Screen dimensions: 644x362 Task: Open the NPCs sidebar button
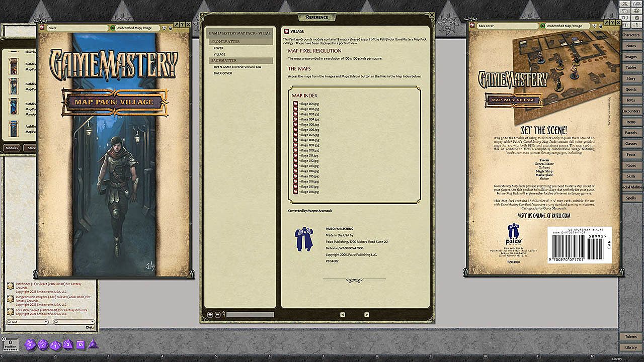(x=631, y=100)
